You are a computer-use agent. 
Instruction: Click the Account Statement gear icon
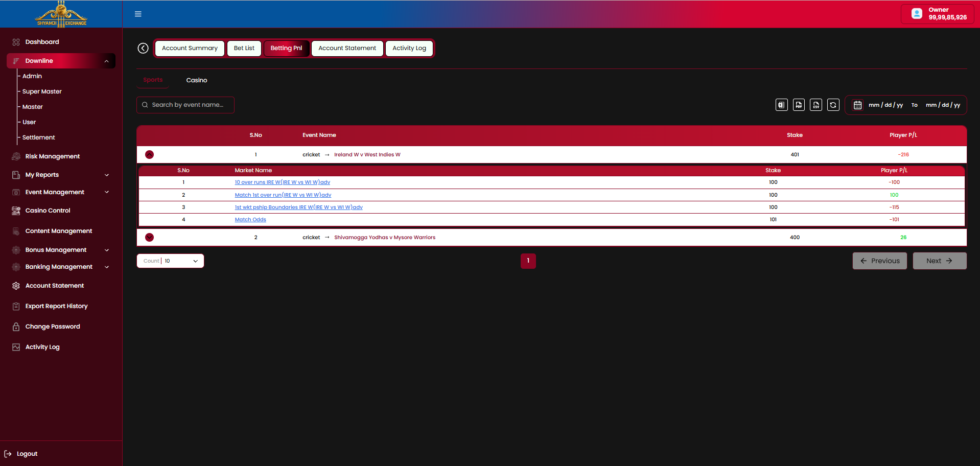point(16,286)
